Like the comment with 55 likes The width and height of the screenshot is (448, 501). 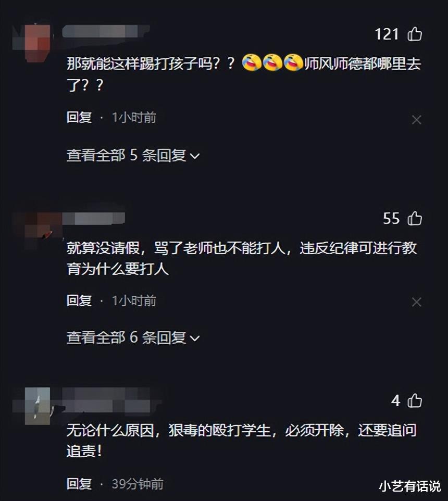point(415,218)
